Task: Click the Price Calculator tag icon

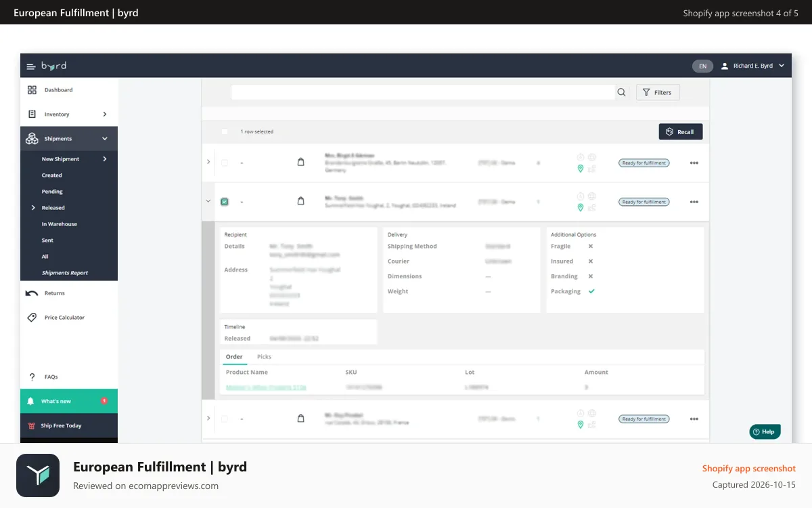Action: tap(32, 318)
